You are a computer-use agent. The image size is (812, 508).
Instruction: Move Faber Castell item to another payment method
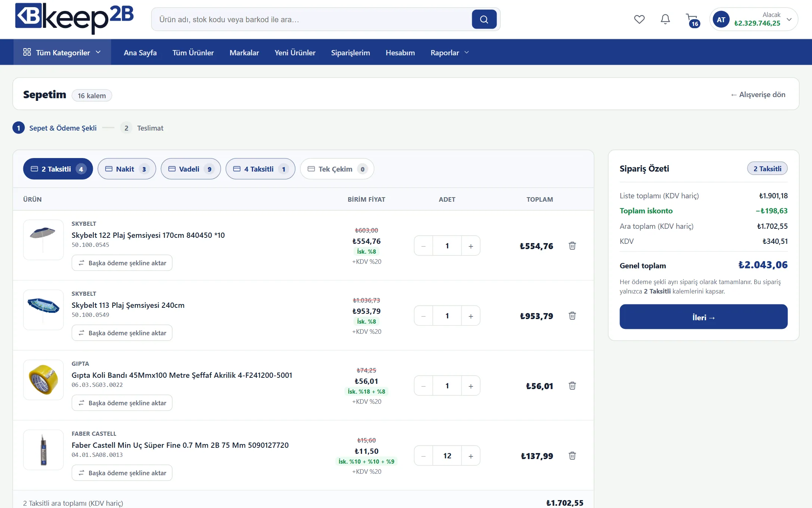pos(122,473)
